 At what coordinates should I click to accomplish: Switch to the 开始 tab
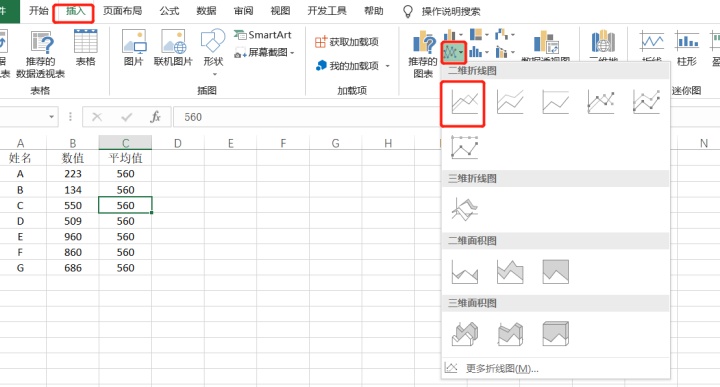[39, 11]
